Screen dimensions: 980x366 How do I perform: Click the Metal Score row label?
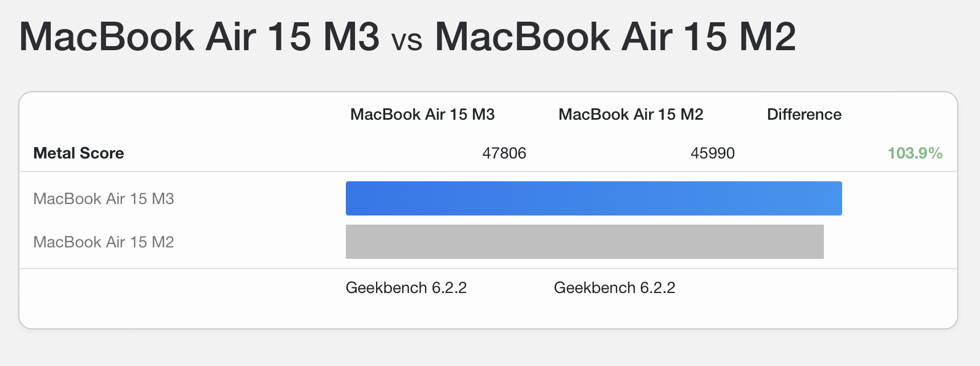pyautogui.click(x=79, y=153)
